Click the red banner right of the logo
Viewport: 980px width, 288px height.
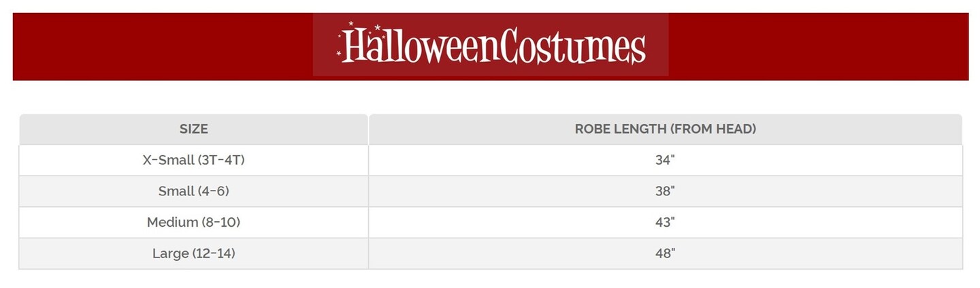[818, 46]
